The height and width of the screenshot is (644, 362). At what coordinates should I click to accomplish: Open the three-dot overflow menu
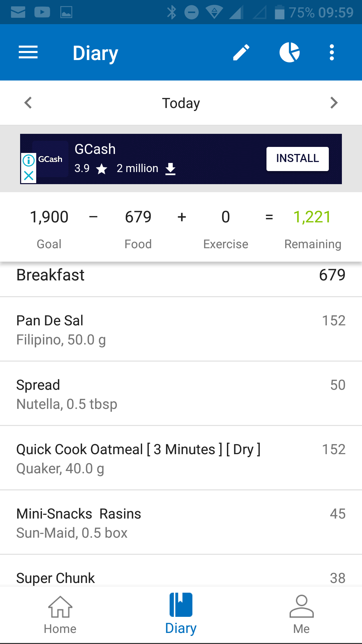tap(332, 53)
